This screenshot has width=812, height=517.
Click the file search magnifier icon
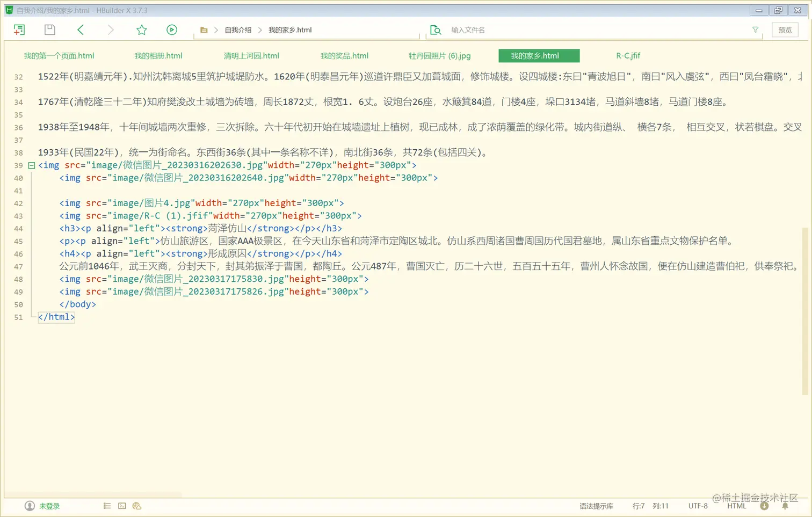(x=436, y=30)
